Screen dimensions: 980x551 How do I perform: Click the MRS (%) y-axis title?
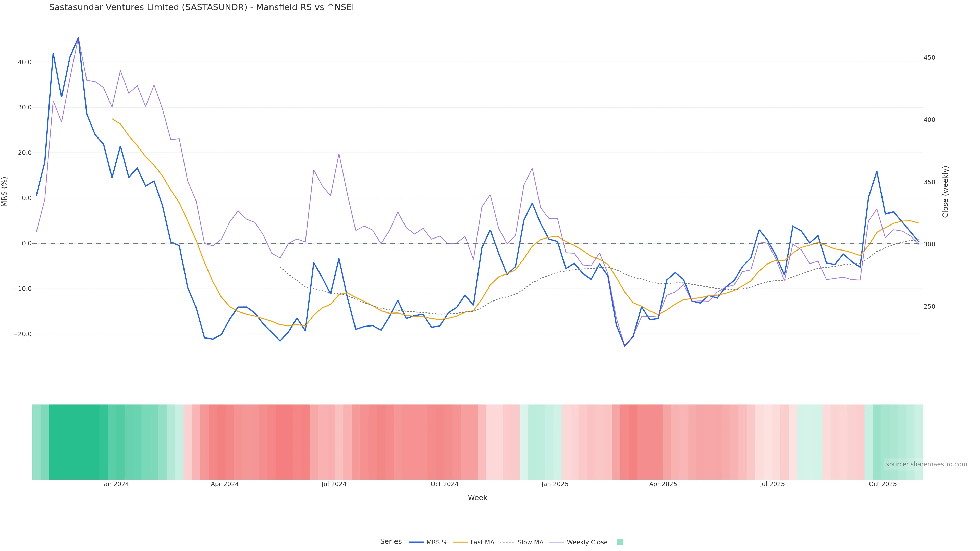[5, 192]
